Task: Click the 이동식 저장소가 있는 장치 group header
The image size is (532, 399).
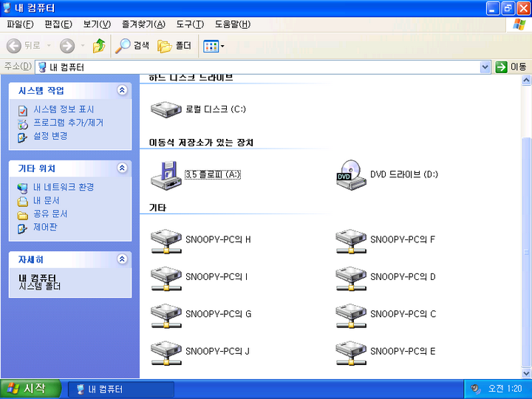Action: [x=201, y=142]
